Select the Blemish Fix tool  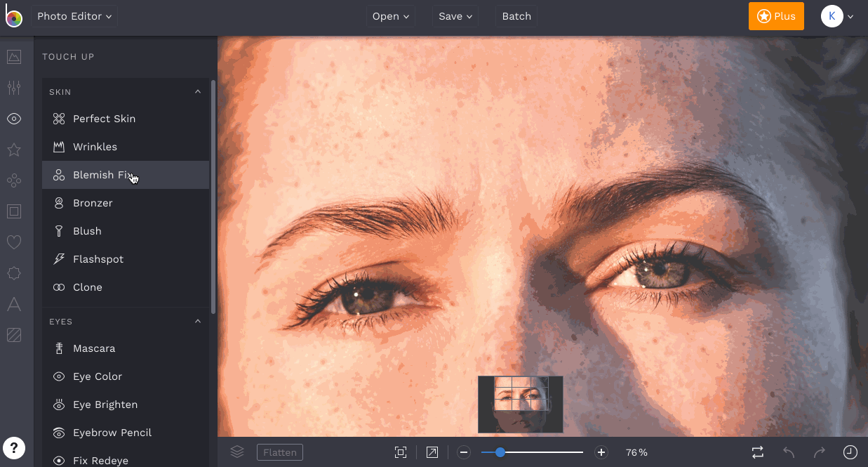pyautogui.click(x=126, y=175)
